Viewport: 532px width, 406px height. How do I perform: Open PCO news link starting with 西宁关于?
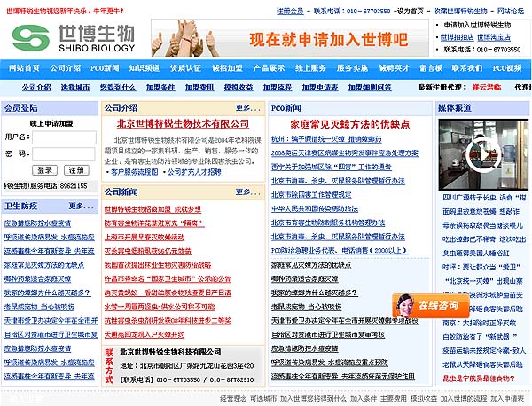331,167
